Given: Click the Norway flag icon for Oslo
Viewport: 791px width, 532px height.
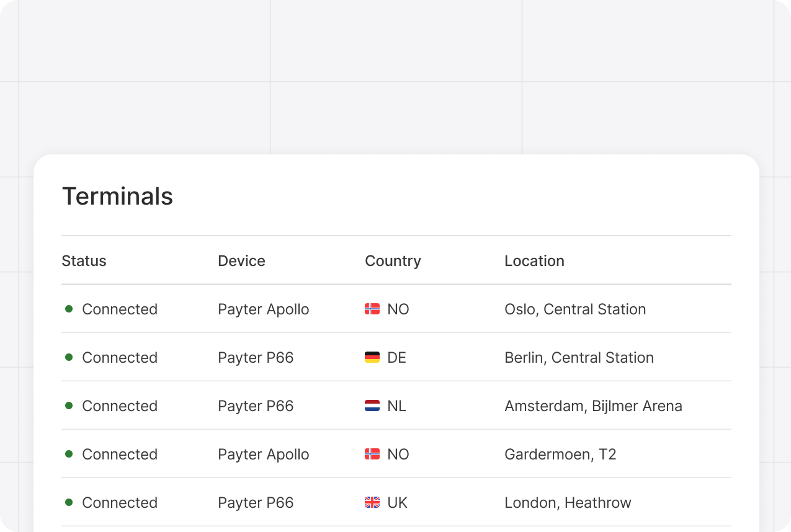Looking at the screenshot, I should point(372,309).
